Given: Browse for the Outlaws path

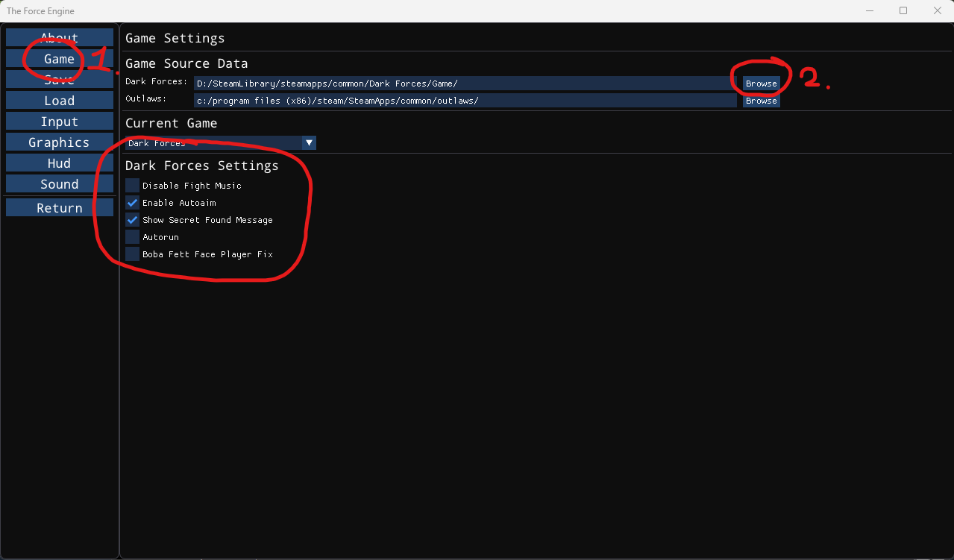Looking at the screenshot, I should (761, 101).
